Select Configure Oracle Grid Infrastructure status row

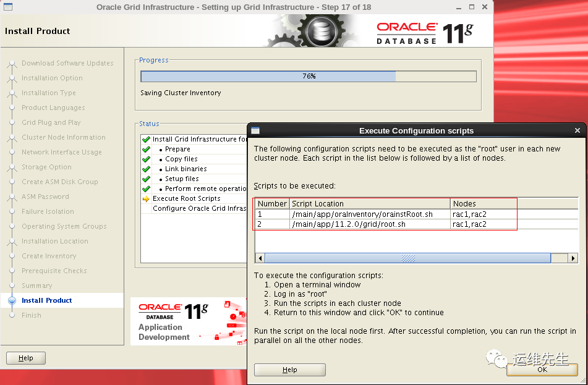(x=194, y=208)
